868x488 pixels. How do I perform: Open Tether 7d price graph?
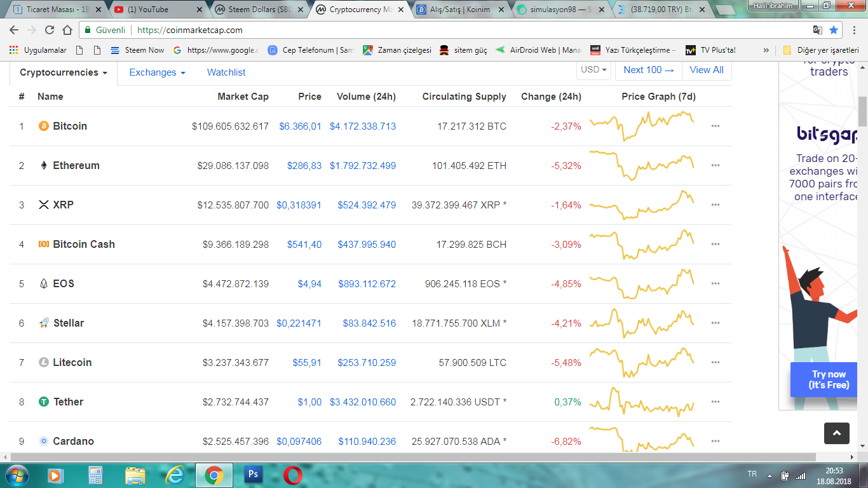[x=642, y=402]
